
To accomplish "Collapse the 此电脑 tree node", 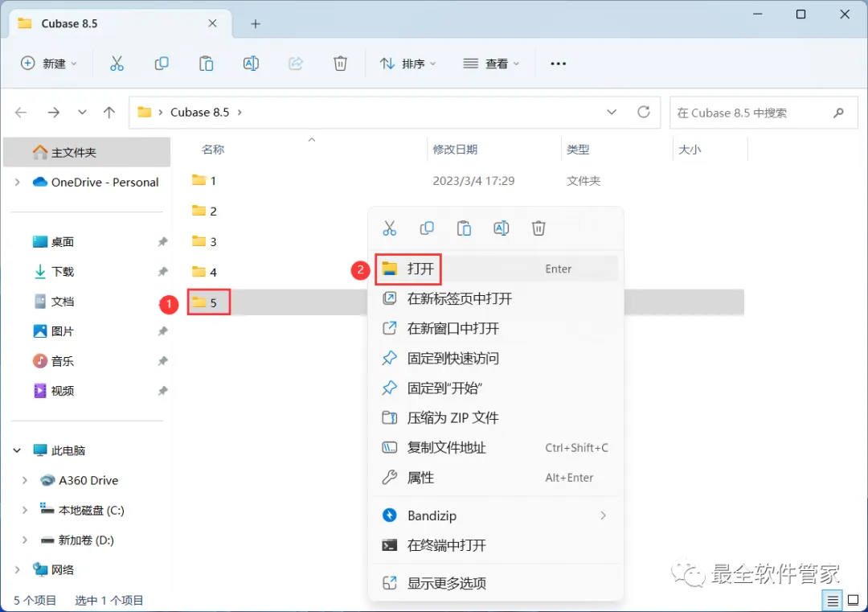I will (17, 451).
